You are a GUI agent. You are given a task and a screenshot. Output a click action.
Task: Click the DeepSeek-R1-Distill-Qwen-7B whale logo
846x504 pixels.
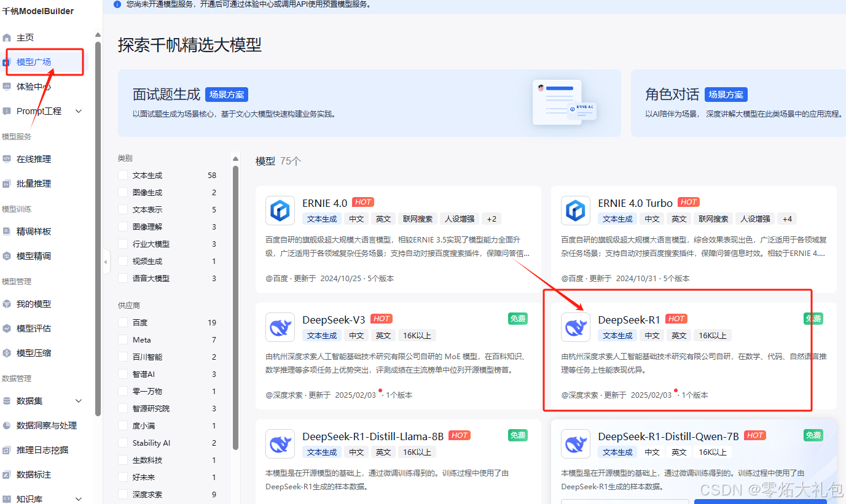(x=576, y=444)
